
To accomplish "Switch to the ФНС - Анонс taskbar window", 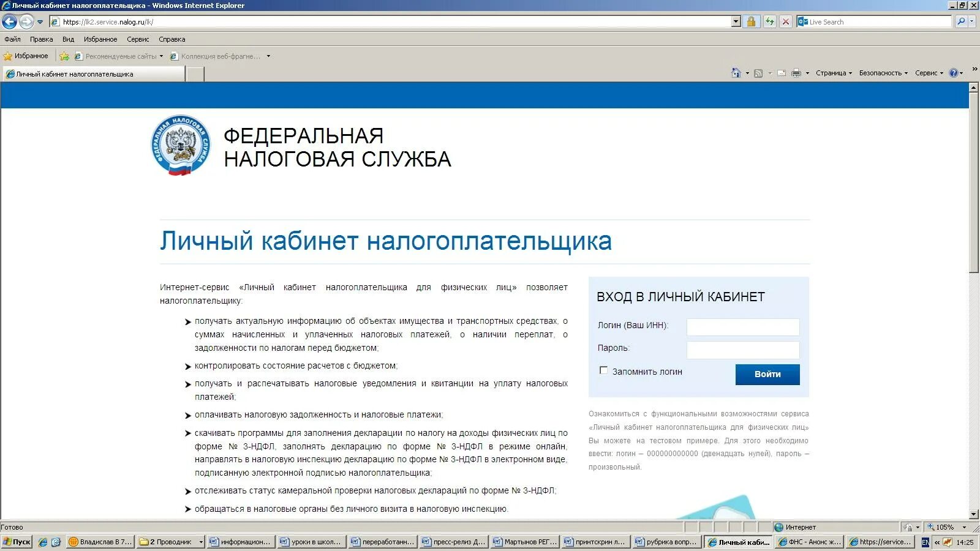I will click(x=809, y=542).
